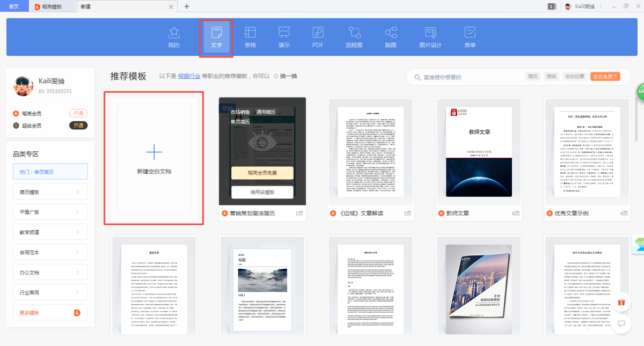Click 换一换 refresh recommendations

286,77
